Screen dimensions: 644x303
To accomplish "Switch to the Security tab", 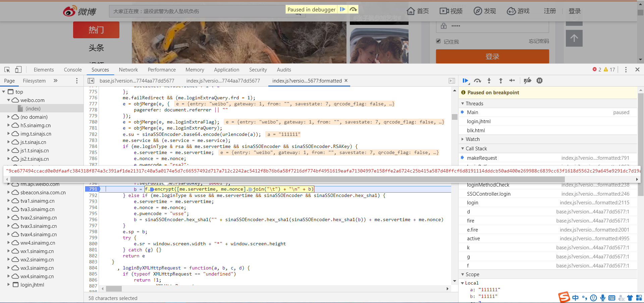I will pos(258,69).
